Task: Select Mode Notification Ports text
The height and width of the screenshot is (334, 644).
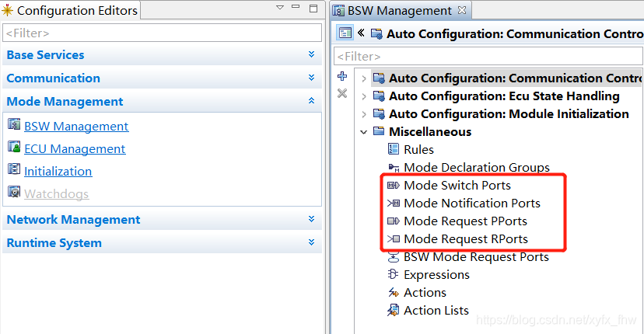Action: tap(472, 203)
